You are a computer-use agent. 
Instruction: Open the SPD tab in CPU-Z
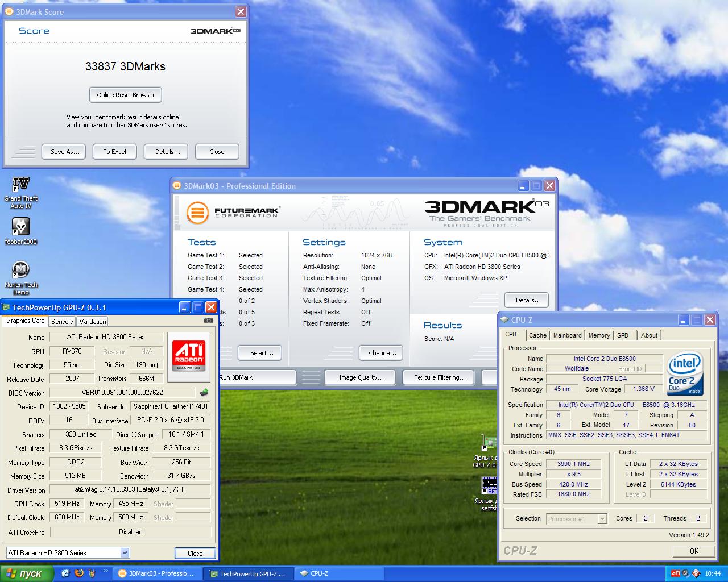[x=623, y=335]
